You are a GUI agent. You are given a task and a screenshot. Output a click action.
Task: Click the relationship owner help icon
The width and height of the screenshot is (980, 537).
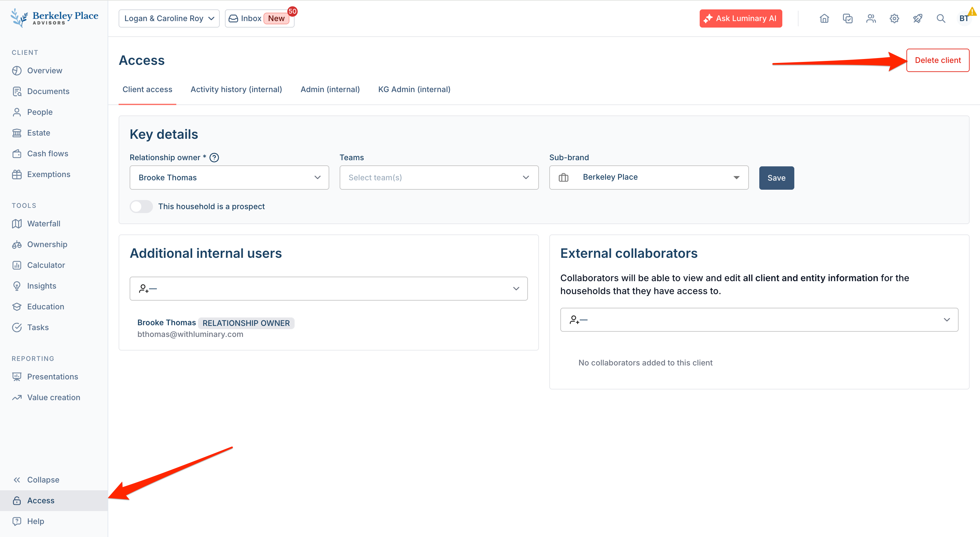(214, 158)
